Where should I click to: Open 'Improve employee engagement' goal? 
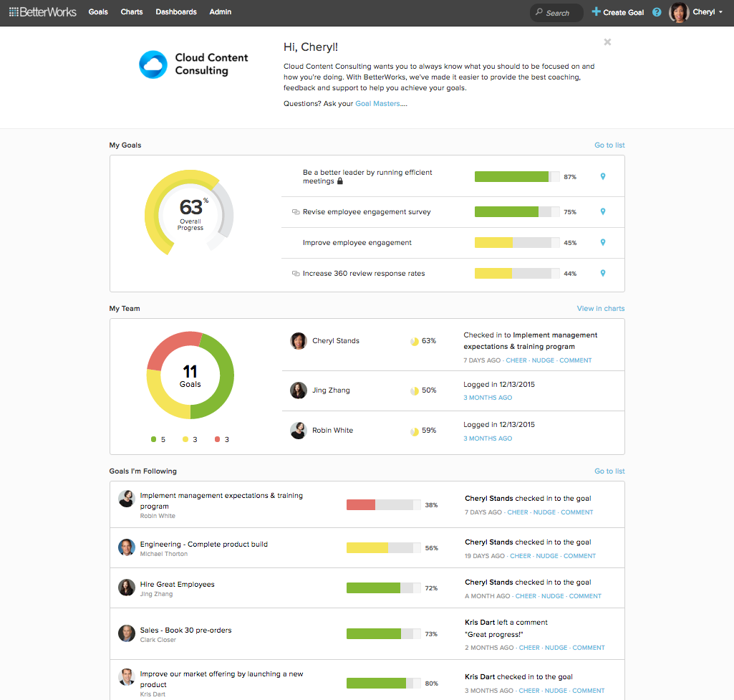(x=357, y=243)
